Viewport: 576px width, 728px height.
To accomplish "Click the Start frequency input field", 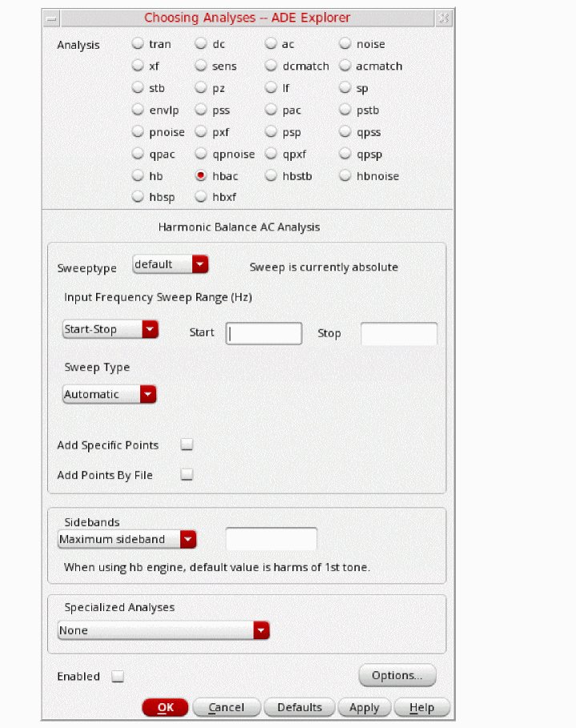I will (x=264, y=333).
